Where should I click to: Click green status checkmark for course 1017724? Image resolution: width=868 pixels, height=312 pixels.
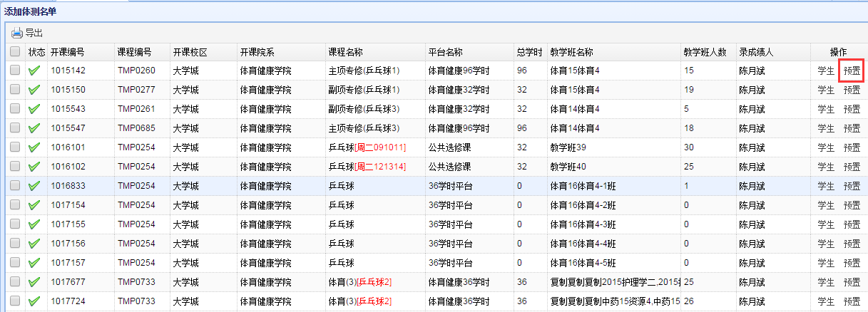tap(34, 301)
